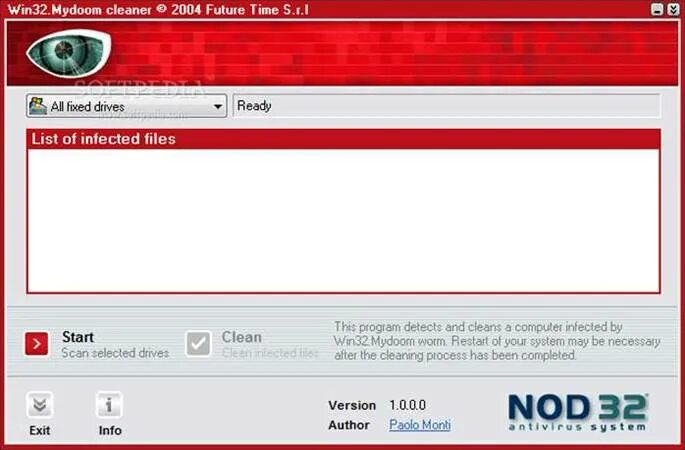Click the grayed-out Clean checkmark icon
The width and height of the screenshot is (685, 450).
pos(198,344)
